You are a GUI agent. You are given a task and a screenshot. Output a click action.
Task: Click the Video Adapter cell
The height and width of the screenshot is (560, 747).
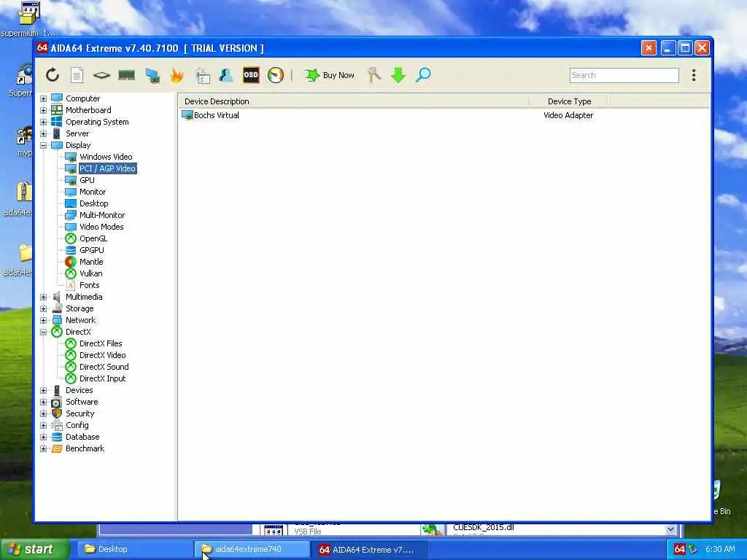point(568,115)
